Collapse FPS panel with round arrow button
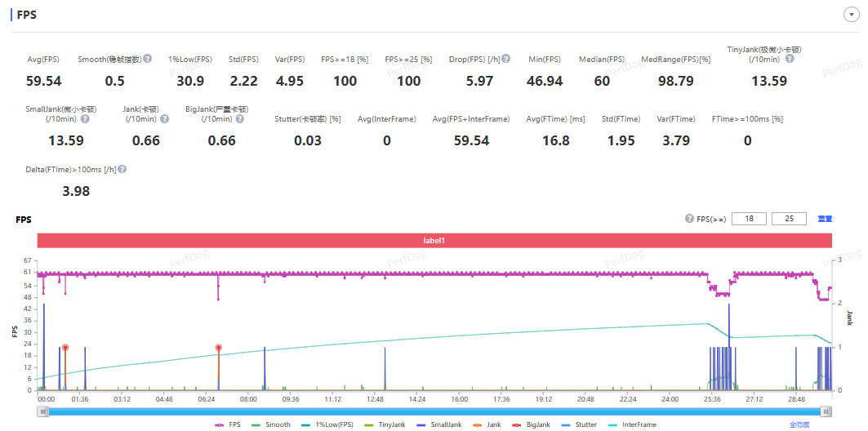The height and width of the screenshot is (431, 868). point(851,15)
